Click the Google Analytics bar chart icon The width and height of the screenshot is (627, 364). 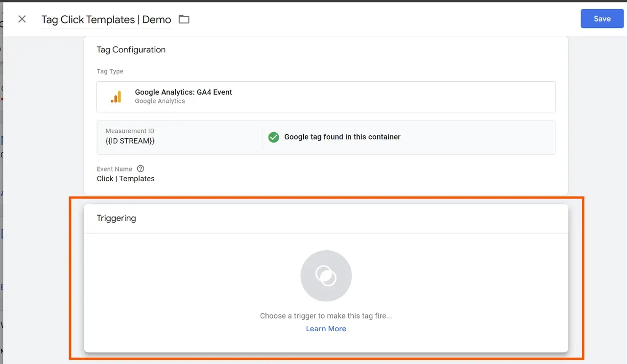pyautogui.click(x=116, y=97)
